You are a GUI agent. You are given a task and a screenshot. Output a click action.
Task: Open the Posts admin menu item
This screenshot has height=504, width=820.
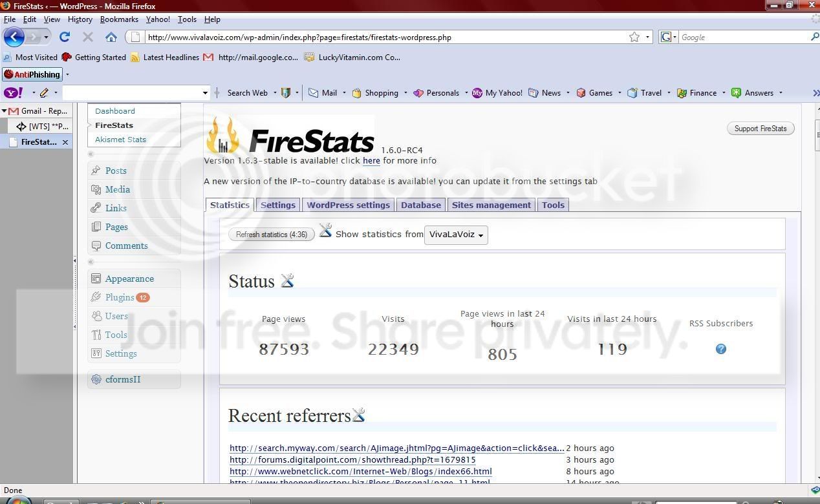pos(116,171)
